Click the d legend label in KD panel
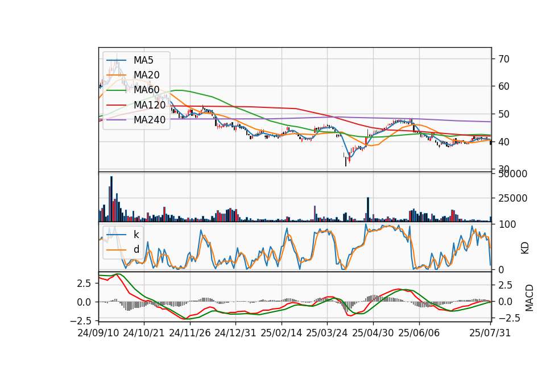546x392 pixels. [x=136, y=249]
